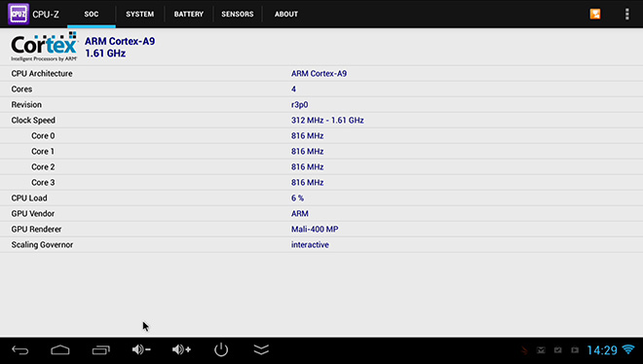643x364 pixels.
Task: Tap the CPU-Z app logo icon
Action: pyautogui.click(x=19, y=14)
